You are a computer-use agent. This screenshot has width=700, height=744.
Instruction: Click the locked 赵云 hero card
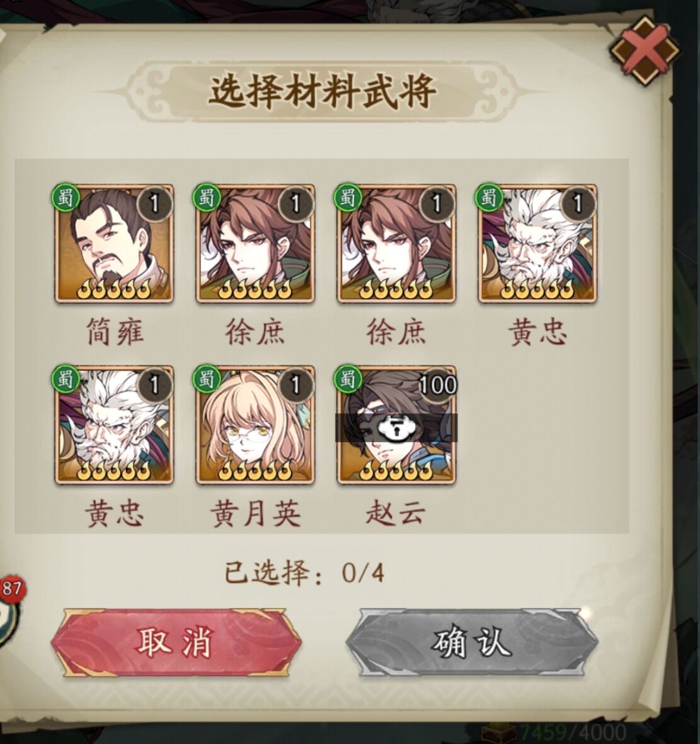pos(396,425)
